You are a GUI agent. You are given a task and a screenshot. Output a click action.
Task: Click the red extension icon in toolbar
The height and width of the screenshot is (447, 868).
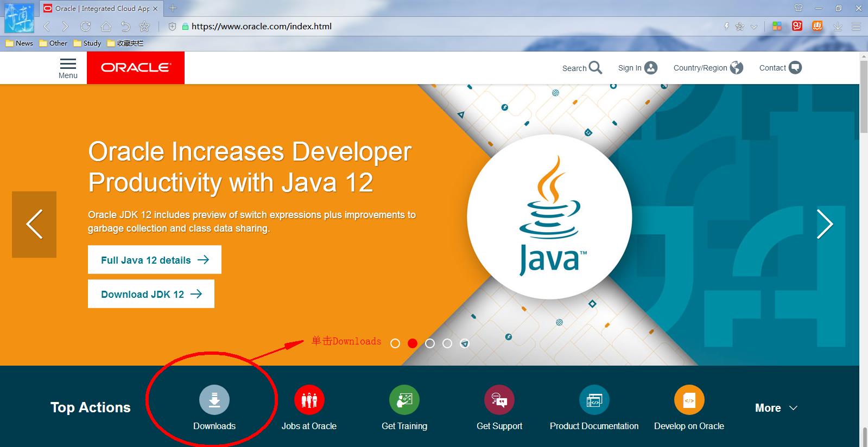797,25
